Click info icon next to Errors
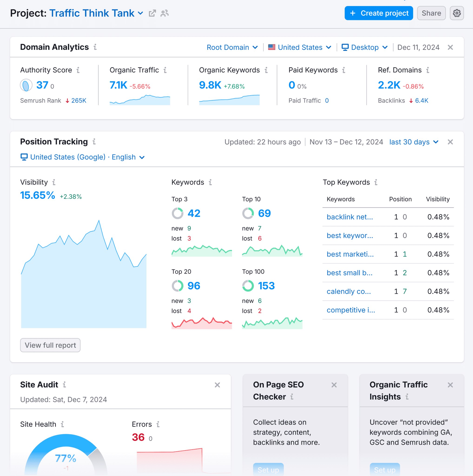The height and width of the screenshot is (476, 473). point(158,424)
